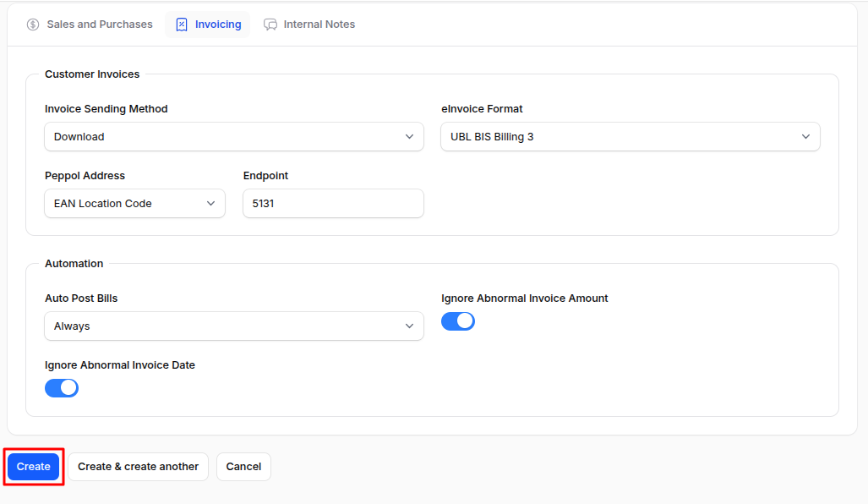
Task: Click the Endpoint field containing 5131
Action: [333, 203]
